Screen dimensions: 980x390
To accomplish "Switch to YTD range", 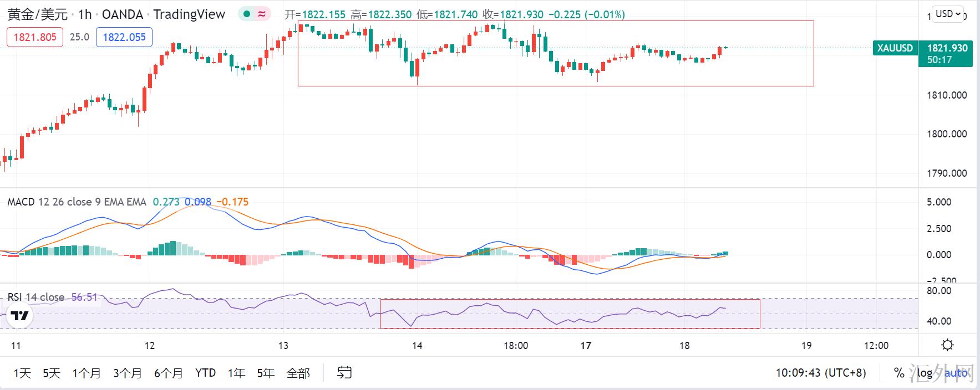I will coord(205,373).
